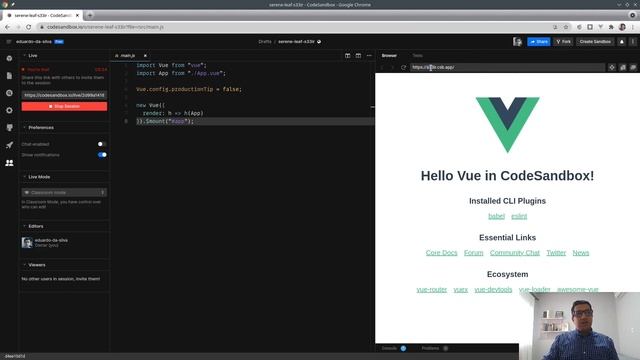Open the babel link
The height and width of the screenshot is (360, 640).
click(x=496, y=216)
